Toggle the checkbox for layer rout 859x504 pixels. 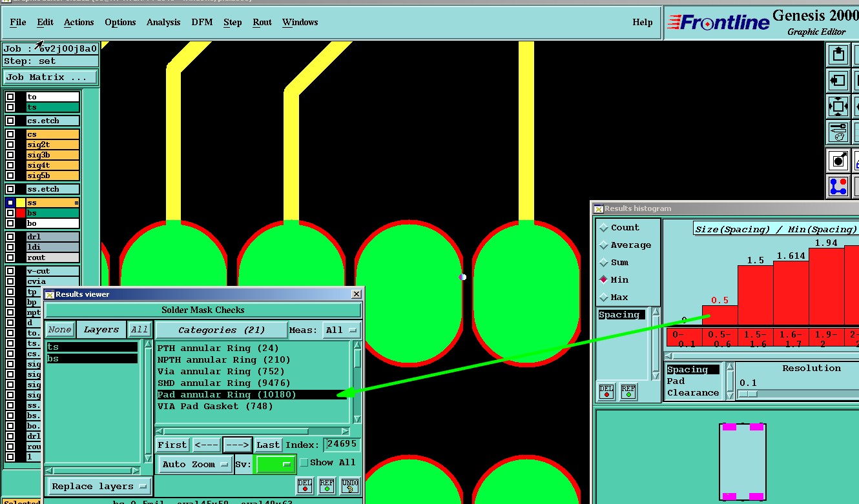(10, 257)
